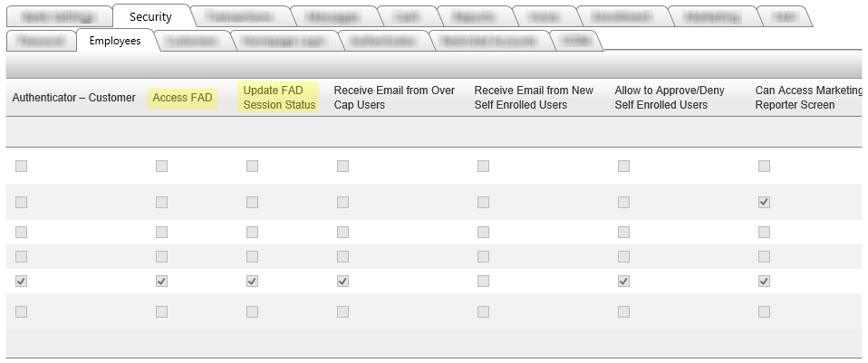Click Receive Email from New Self Enrolled header
Viewport: 868px width, 363px height.
[534, 98]
